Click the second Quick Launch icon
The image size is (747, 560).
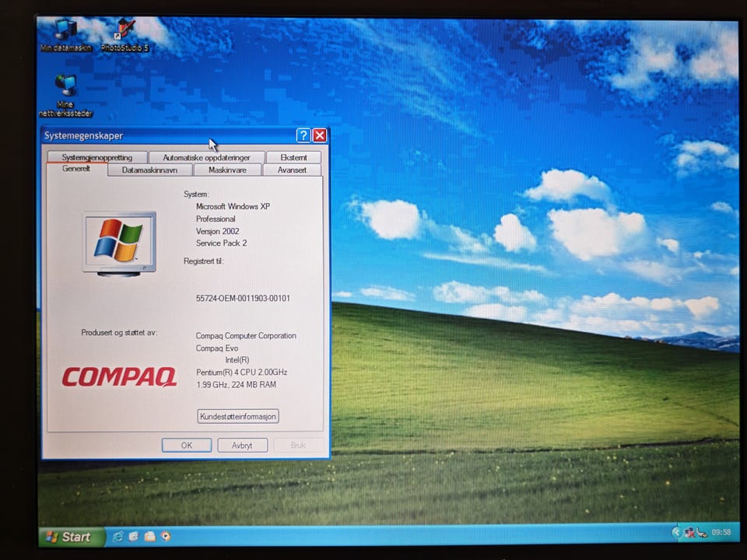(x=133, y=537)
